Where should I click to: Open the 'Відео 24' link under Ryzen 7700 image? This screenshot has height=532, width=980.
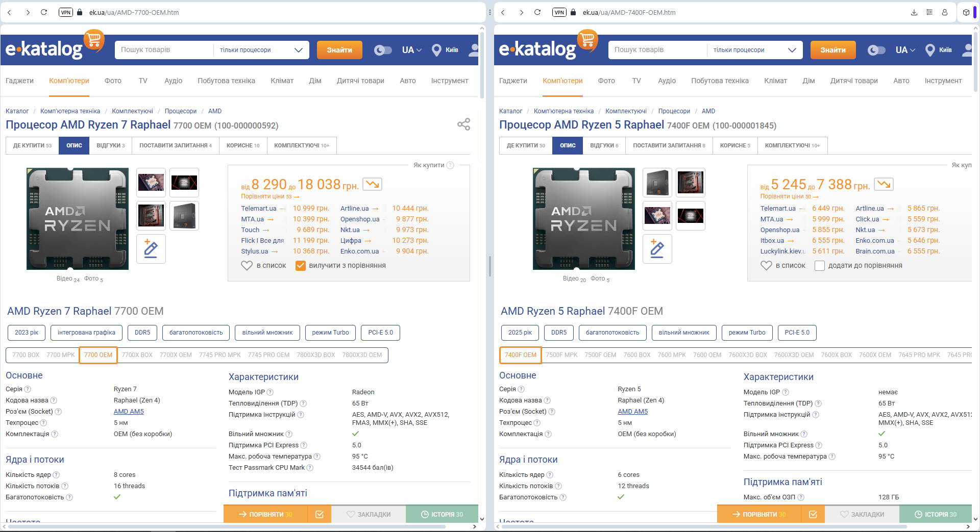click(x=68, y=279)
